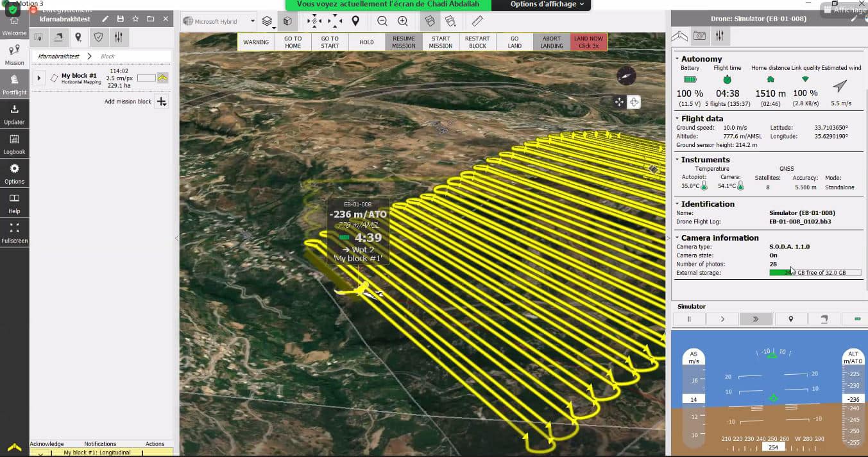Screen dimensions: 868x457
Task: Select the ruler measure tool
Action: tap(477, 21)
